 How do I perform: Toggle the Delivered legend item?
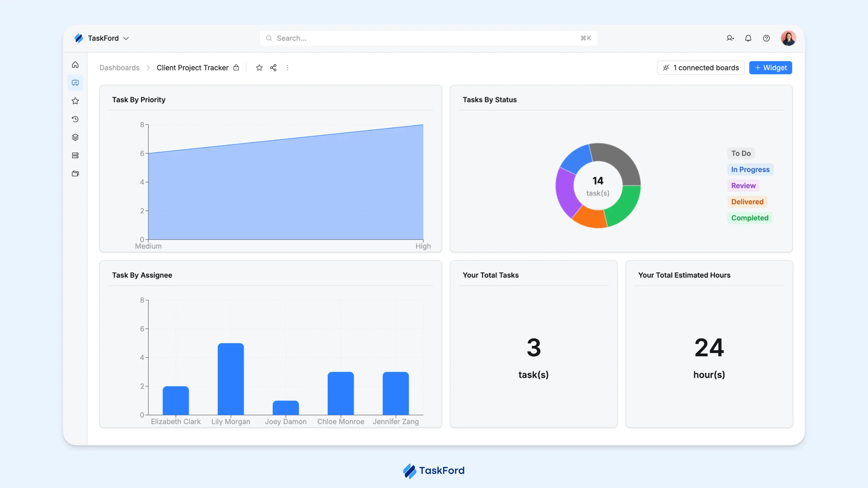(747, 202)
